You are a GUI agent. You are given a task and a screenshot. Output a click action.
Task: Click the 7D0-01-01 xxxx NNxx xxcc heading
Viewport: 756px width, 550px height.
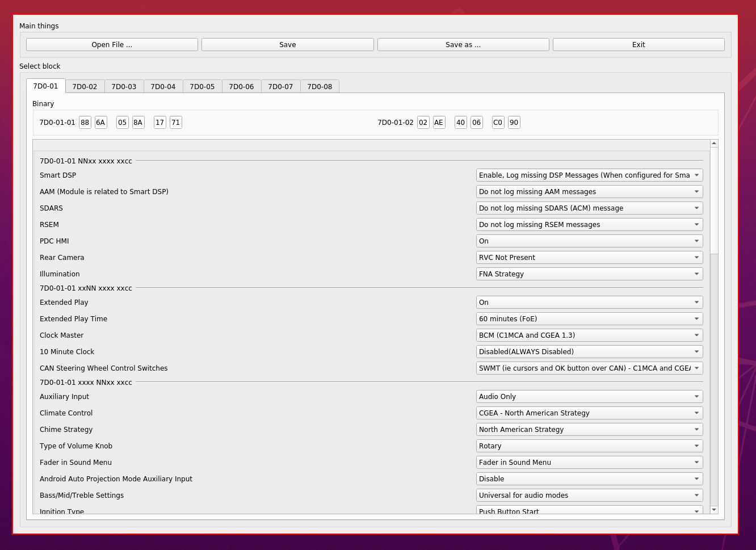pos(86,383)
